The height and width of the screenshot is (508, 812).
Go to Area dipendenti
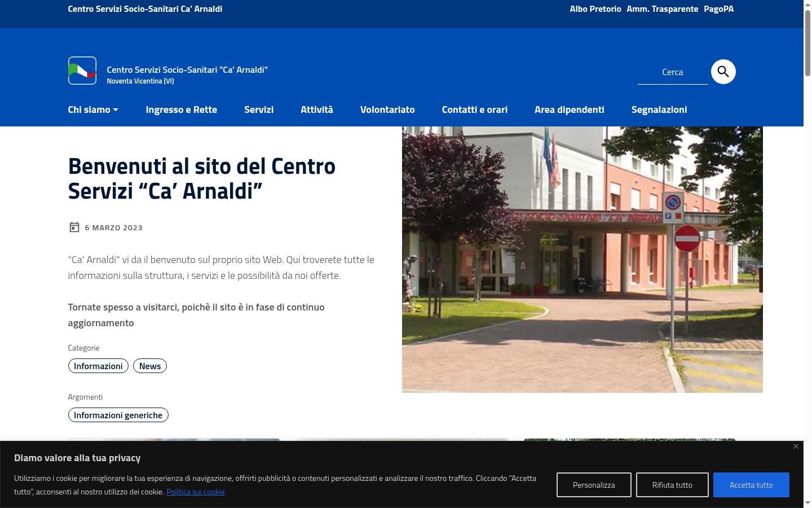570,110
